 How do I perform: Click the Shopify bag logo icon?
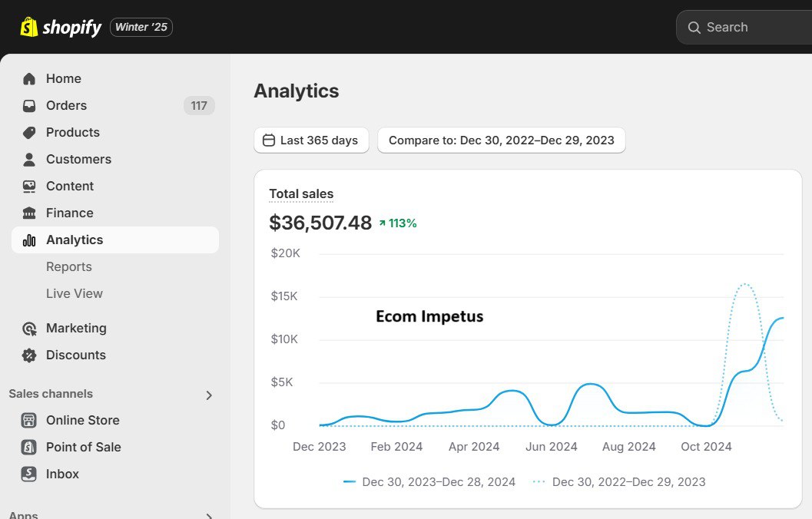29,27
